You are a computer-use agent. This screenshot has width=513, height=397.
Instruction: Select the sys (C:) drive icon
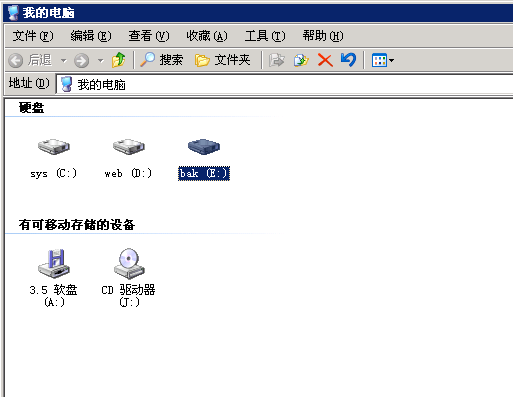click(x=54, y=147)
